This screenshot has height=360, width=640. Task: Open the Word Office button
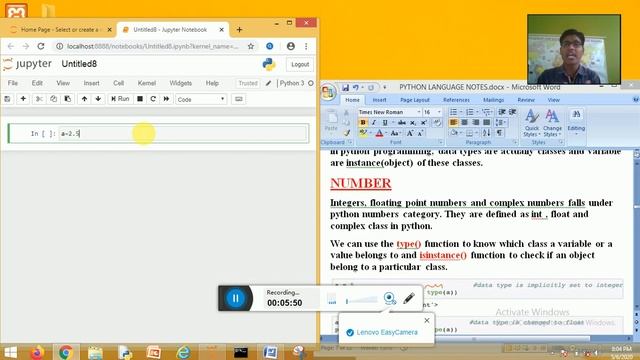pyautogui.click(x=328, y=91)
